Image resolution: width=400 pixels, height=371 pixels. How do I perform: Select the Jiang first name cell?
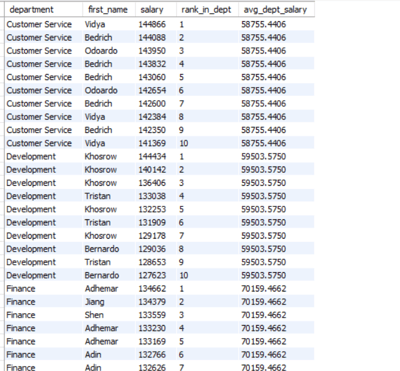(x=94, y=302)
